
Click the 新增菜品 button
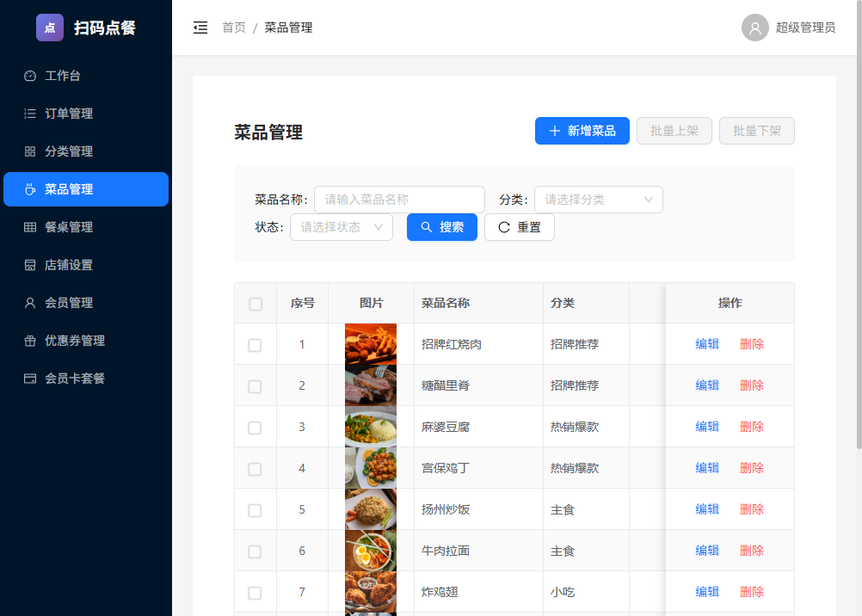[582, 130]
